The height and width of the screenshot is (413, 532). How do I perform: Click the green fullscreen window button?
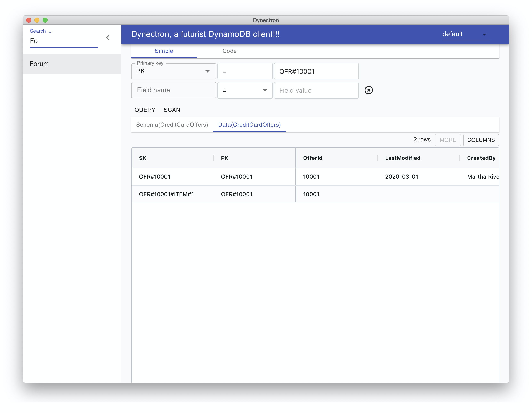click(x=45, y=20)
